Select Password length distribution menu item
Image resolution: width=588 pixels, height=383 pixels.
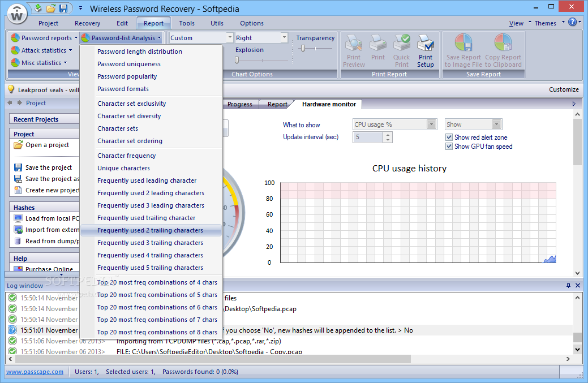coord(151,51)
